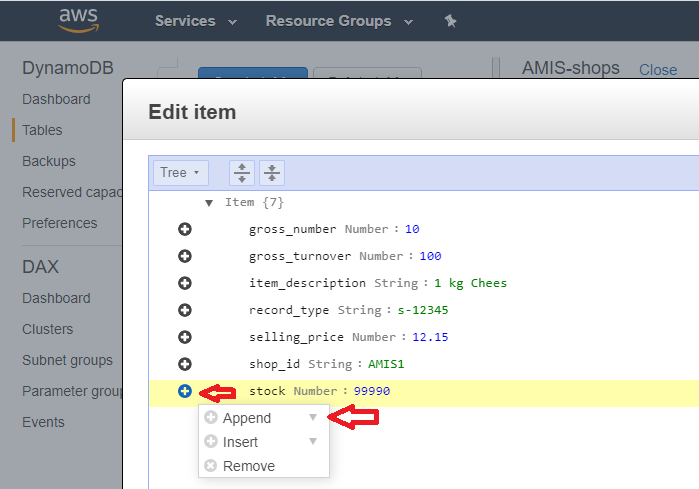Click the pin shortcut icon in navbar
Screen dimensions: 699x489
(x=450, y=21)
